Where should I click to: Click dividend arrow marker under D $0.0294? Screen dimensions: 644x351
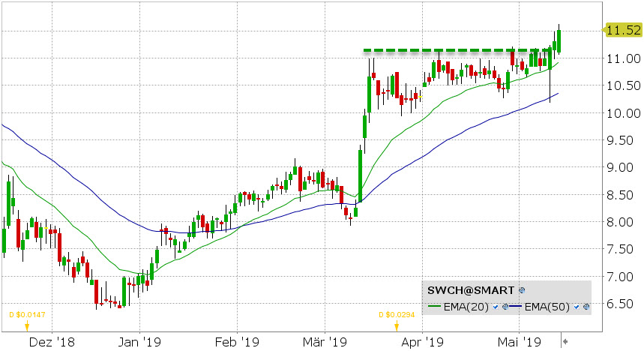pyautogui.click(x=397, y=327)
